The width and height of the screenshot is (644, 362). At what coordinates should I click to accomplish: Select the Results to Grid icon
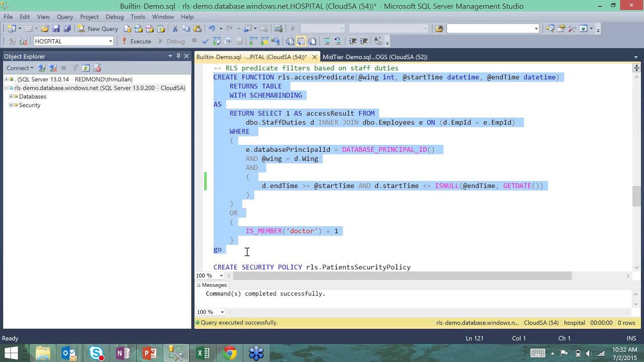[301, 41]
